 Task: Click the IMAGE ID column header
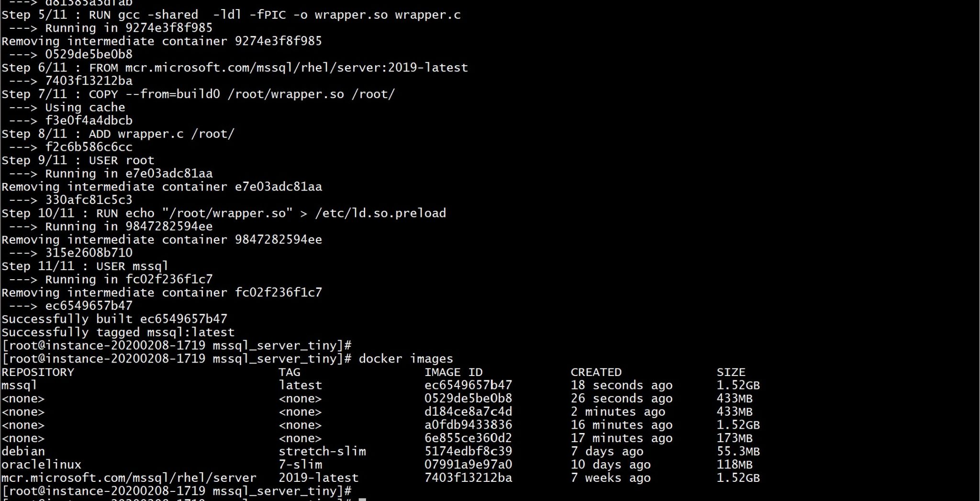click(x=453, y=372)
